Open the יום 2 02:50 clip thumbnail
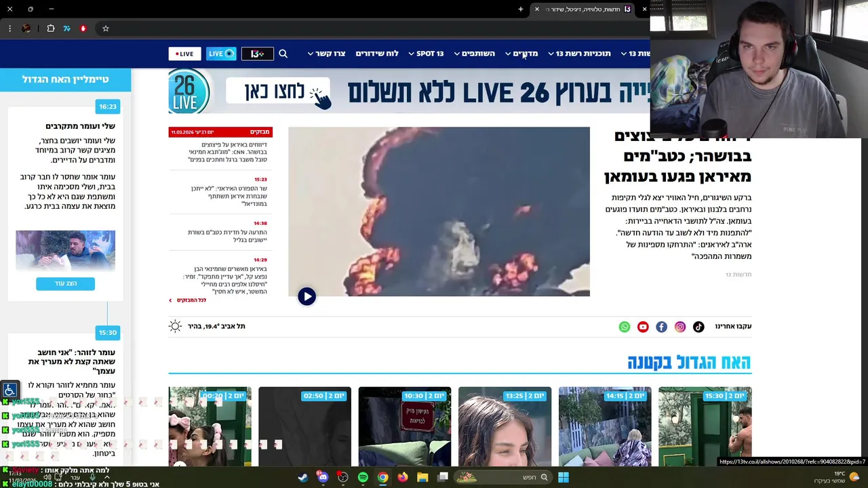This screenshot has height=488, width=868. [305, 426]
